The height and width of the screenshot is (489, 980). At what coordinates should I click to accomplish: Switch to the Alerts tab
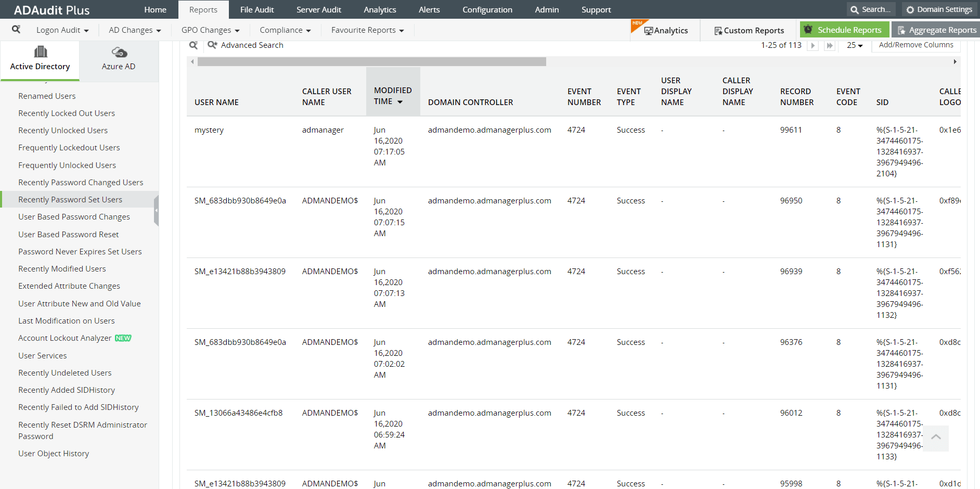pos(429,9)
